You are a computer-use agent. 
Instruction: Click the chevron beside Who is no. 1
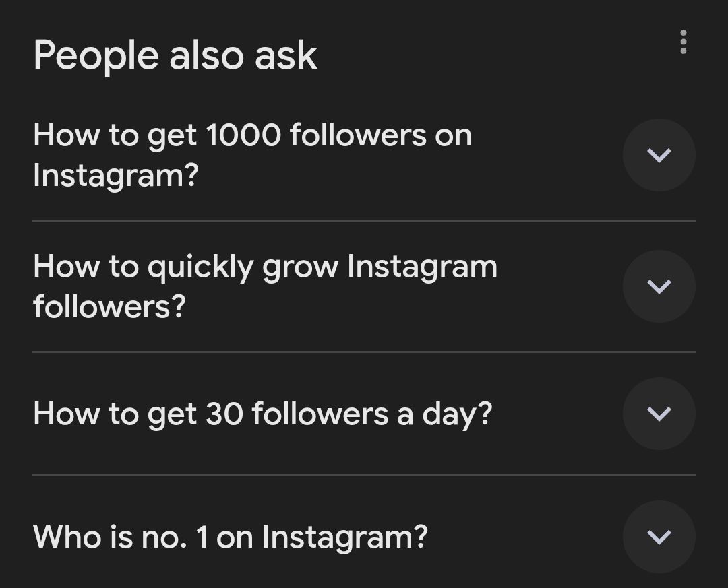[x=659, y=536]
